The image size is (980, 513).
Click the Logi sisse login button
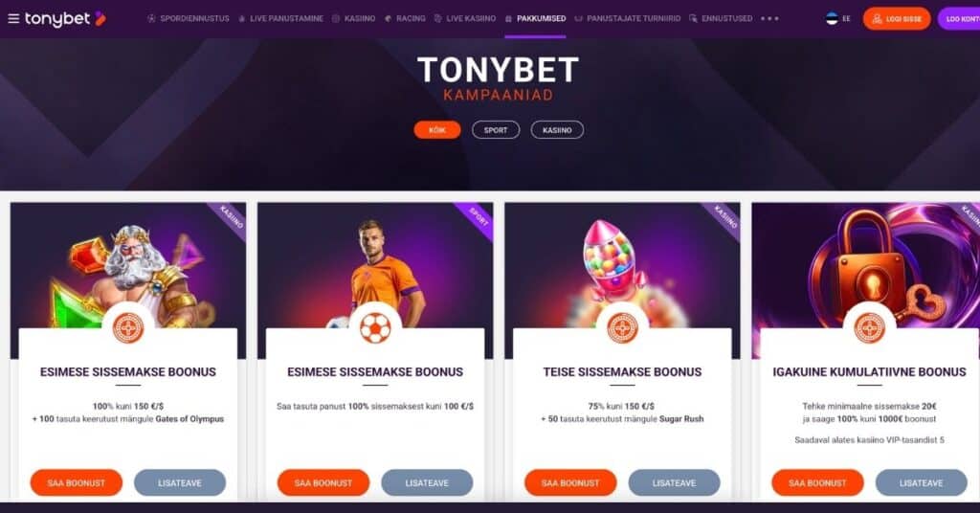(x=897, y=19)
